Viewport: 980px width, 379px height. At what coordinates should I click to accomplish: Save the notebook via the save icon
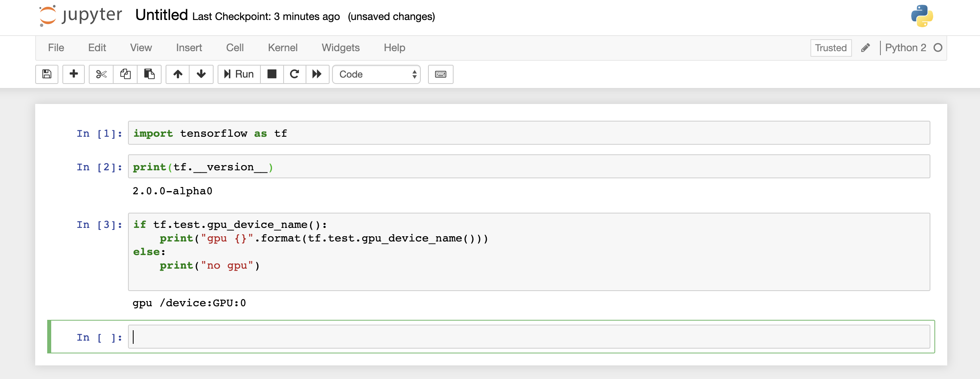point(46,74)
